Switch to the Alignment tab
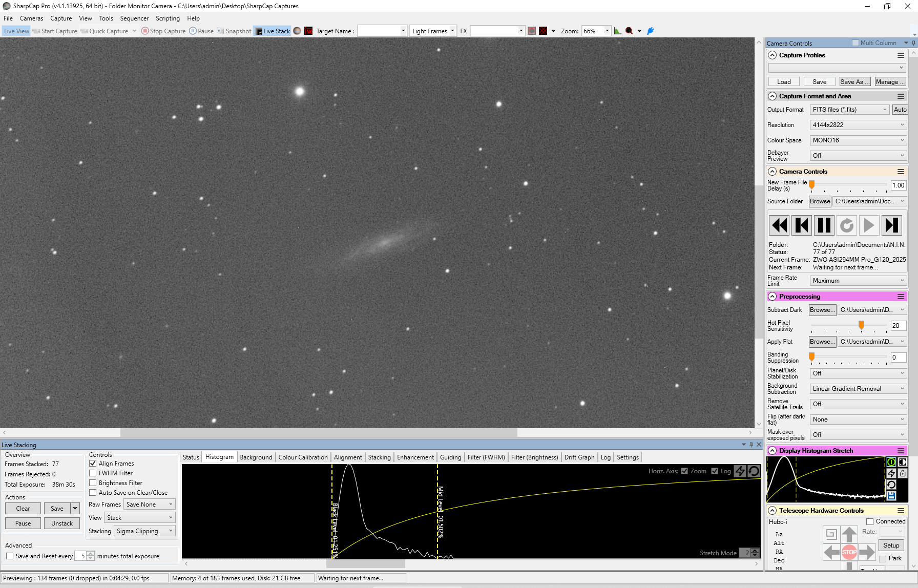Image resolution: width=918 pixels, height=588 pixels. pyautogui.click(x=348, y=457)
